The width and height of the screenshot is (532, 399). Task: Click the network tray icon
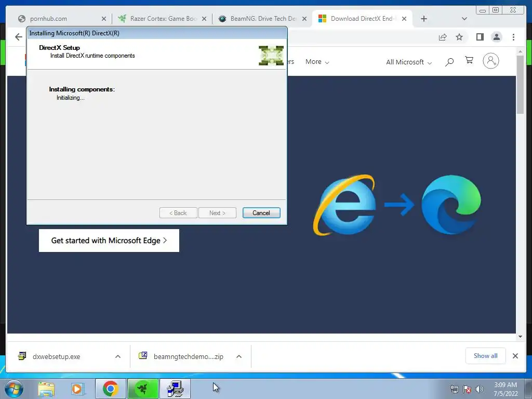(454, 389)
